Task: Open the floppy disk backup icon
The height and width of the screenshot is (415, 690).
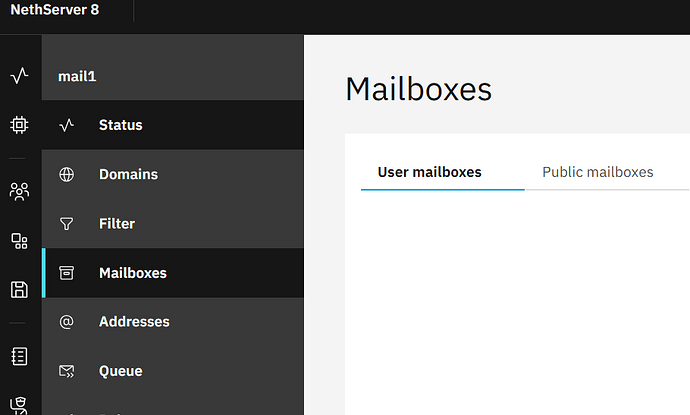Action: [x=19, y=290]
